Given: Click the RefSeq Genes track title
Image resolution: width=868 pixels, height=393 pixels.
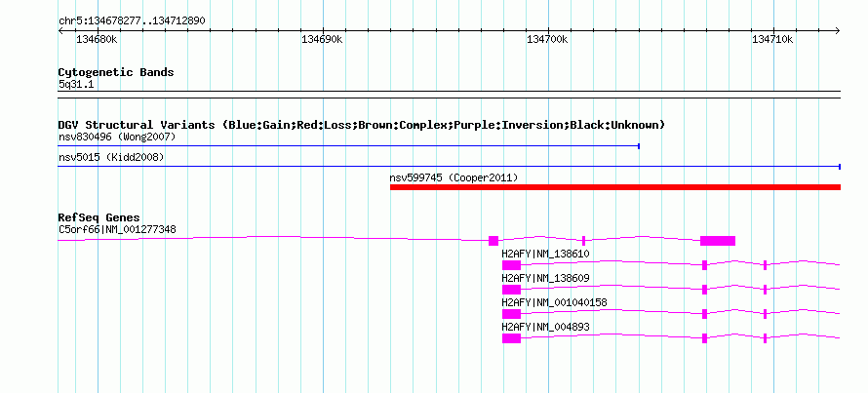Looking at the screenshot, I should 99,217.
